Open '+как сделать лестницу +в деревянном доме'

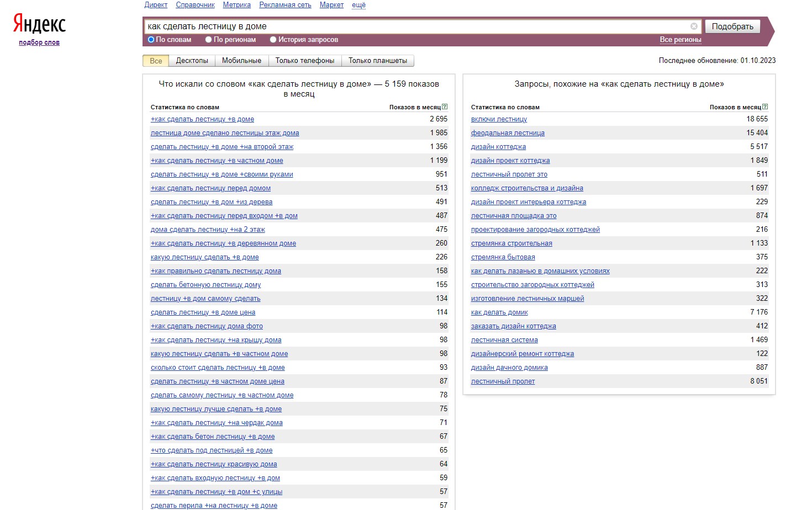(224, 243)
